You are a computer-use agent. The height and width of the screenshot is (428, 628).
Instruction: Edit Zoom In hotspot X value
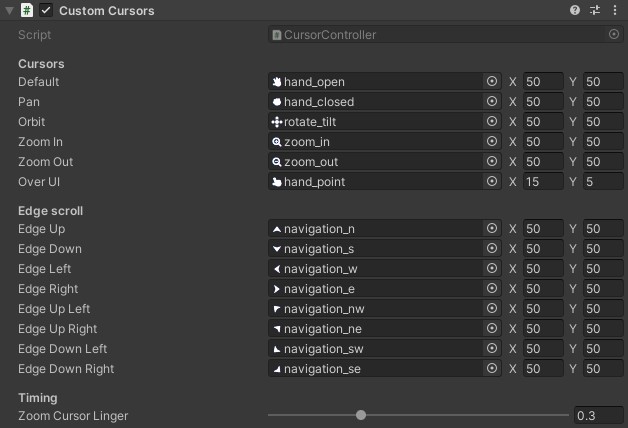click(543, 142)
